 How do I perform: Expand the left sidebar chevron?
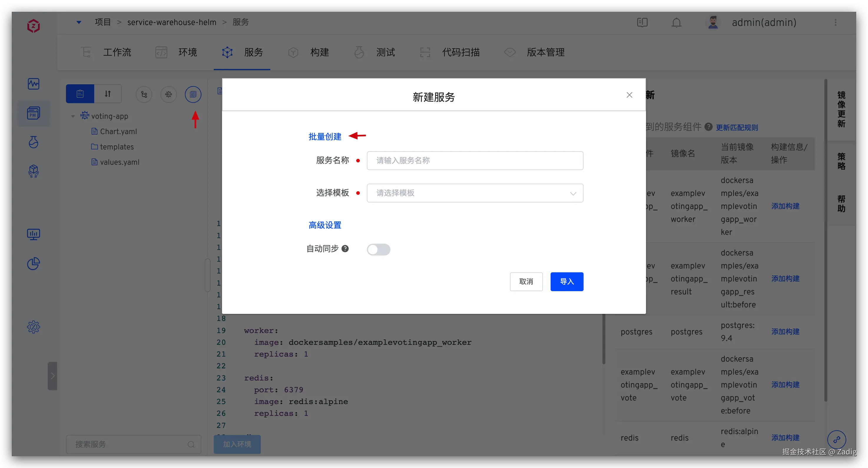[x=52, y=376]
